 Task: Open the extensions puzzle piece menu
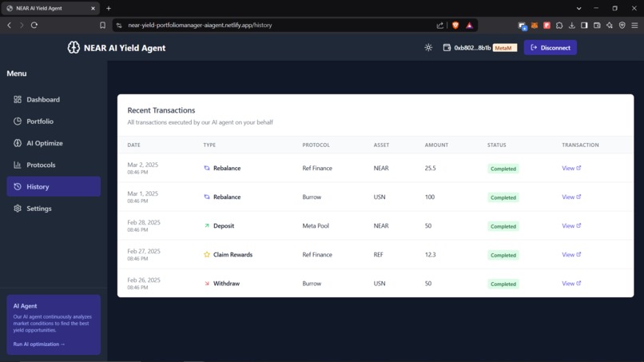click(x=559, y=25)
